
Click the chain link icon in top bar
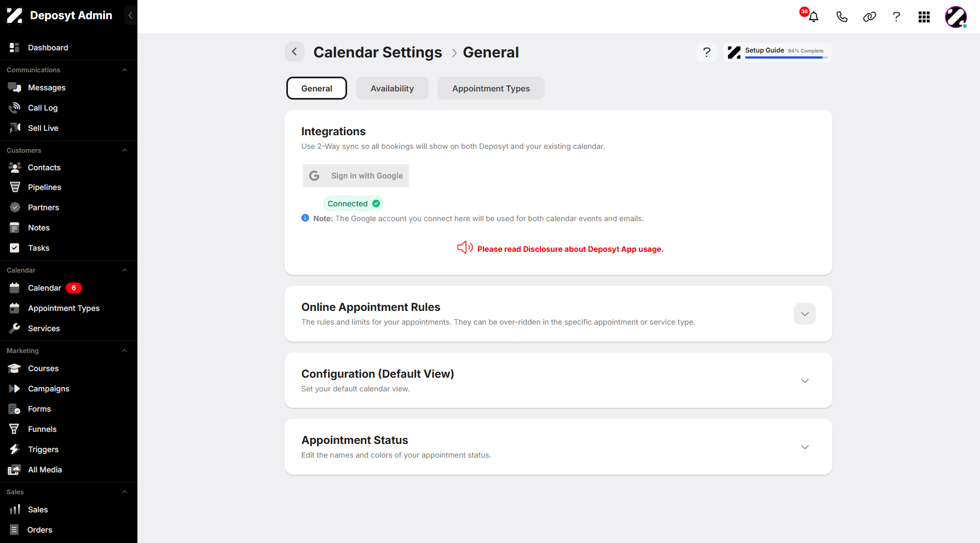coord(869,17)
